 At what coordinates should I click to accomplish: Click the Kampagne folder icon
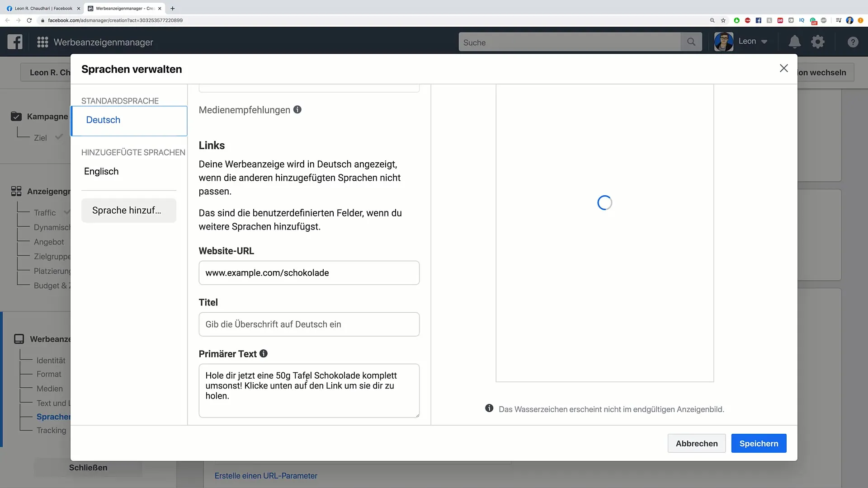tap(16, 116)
